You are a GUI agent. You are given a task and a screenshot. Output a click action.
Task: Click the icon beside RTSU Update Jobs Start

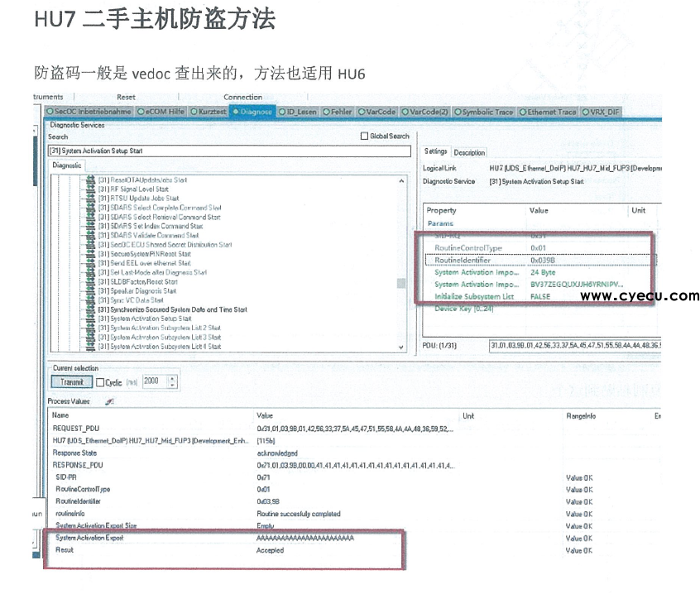(91, 199)
